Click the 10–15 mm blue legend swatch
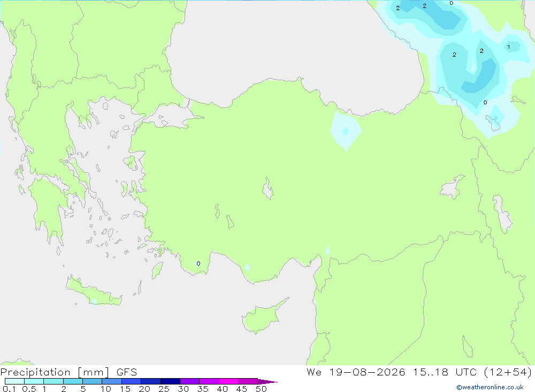 click(112, 381)
